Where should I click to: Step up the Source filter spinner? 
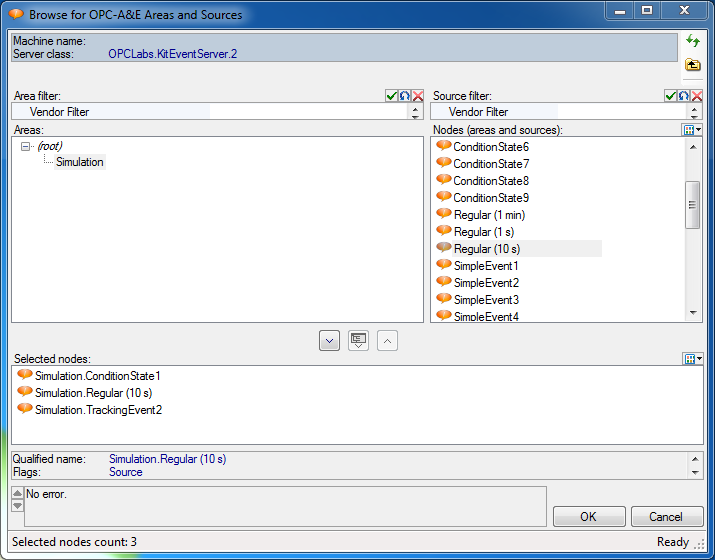(x=694, y=109)
